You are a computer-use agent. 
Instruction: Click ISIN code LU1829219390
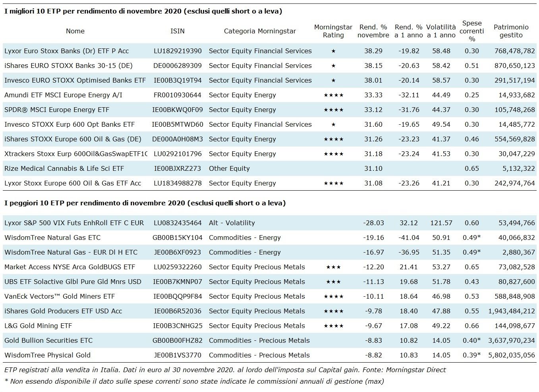coord(178,51)
